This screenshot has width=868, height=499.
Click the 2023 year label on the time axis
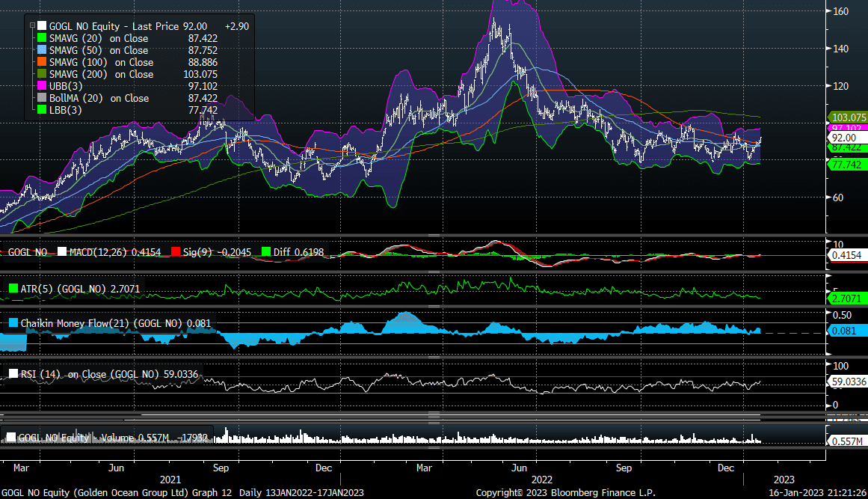tap(784, 480)
